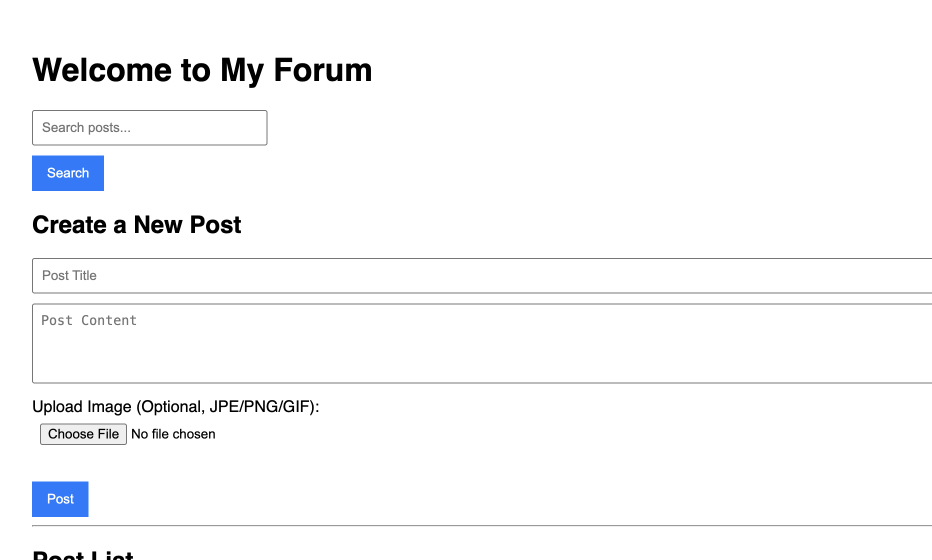Submit with the blue Post button
Viewport: 932px width, 560px height.
tap(60, 499)
